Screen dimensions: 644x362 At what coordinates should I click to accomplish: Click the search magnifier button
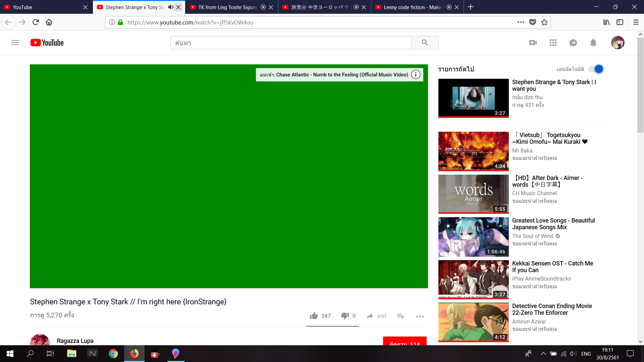425,43
